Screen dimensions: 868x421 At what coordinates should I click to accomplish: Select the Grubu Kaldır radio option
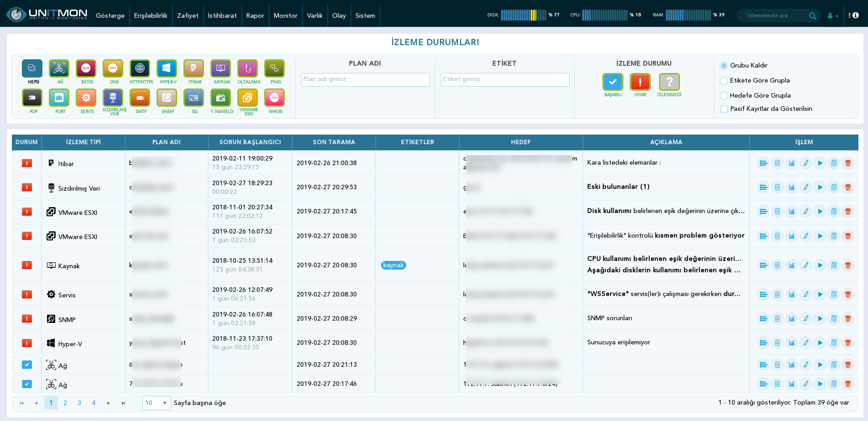click(x=724, y=66)
